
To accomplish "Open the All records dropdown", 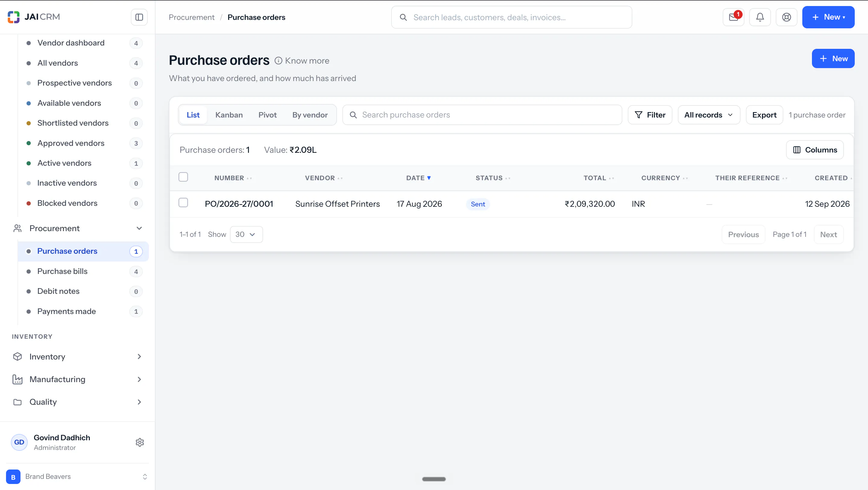I will click(x=709, y=115).
